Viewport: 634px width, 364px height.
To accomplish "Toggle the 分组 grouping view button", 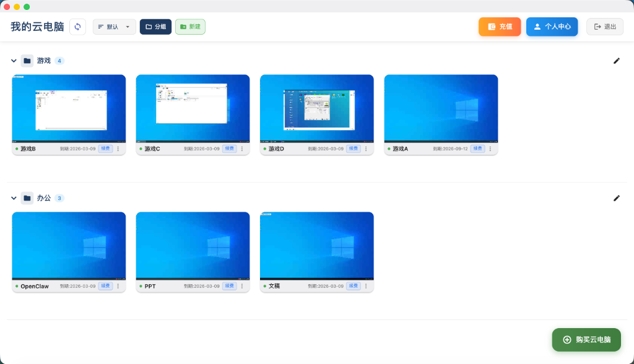I will coord(155,27).
